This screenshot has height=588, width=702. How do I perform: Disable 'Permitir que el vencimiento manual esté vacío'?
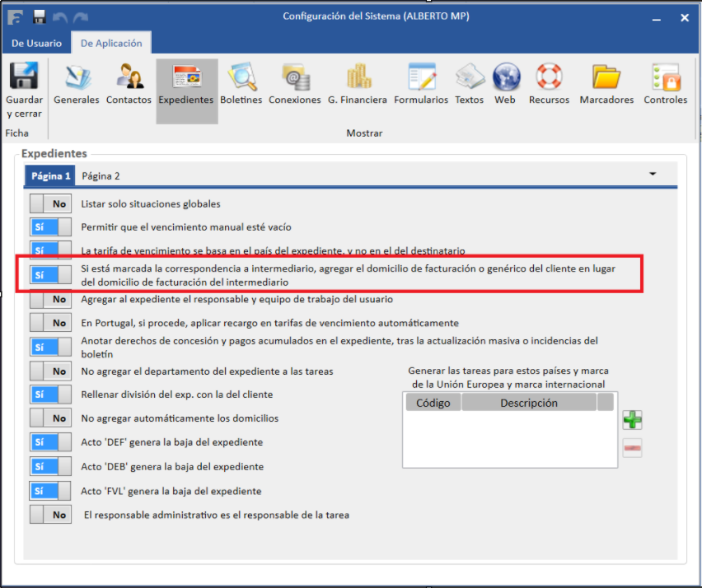[50, 226]
